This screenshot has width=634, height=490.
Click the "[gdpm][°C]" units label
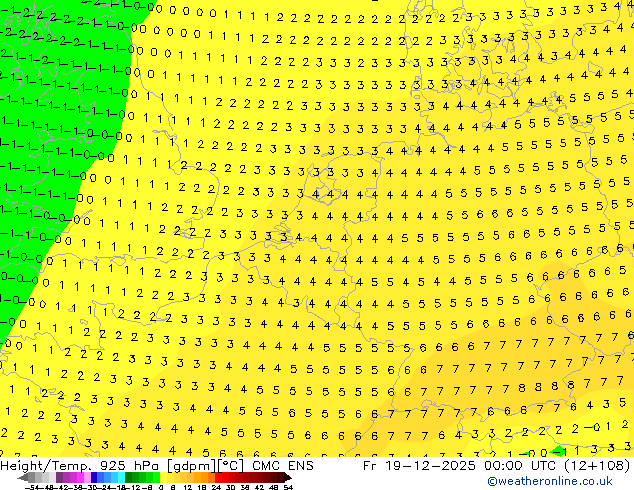(x=205, y=466)
